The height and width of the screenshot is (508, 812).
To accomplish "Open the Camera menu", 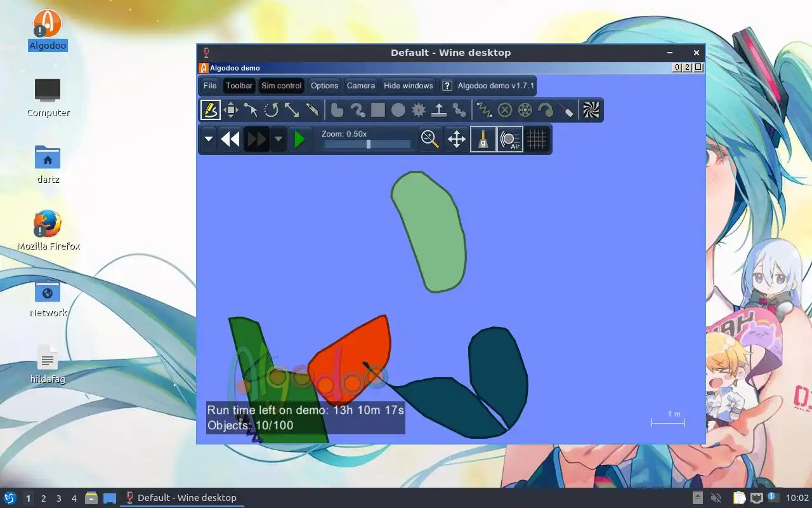I will (361, 86).
